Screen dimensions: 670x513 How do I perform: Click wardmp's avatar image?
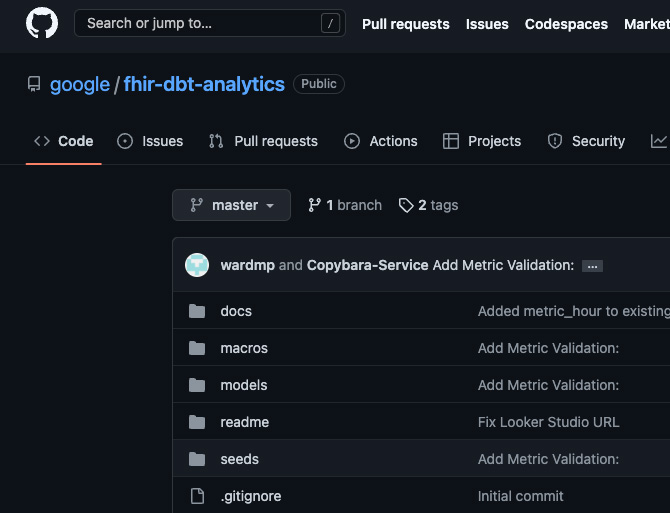point(197,265)
